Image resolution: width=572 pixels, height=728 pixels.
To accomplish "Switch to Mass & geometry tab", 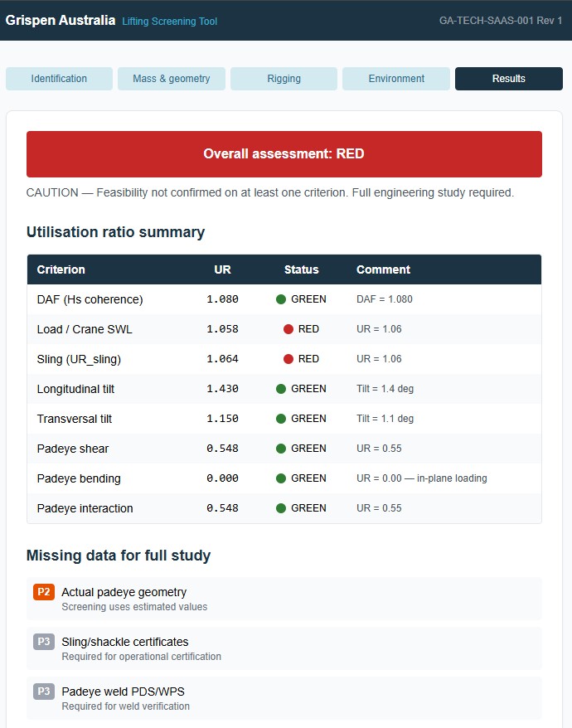I will 172,79.
